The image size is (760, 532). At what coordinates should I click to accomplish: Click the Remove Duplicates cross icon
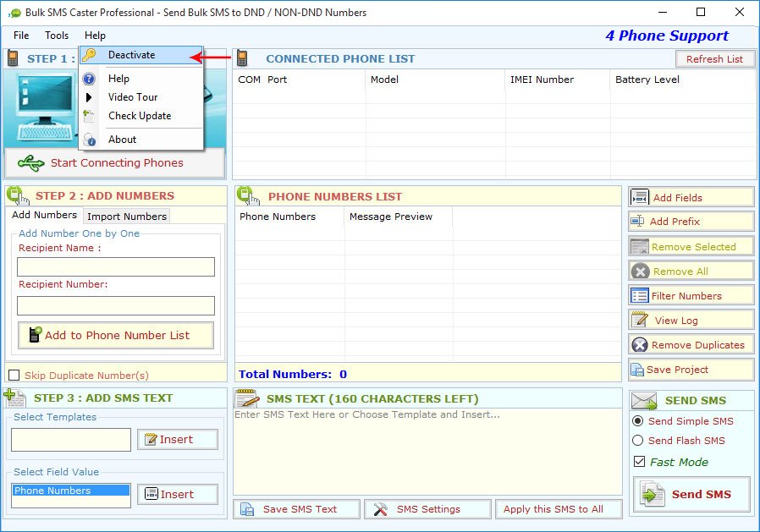pyautogui.click(x=640, y=345)
